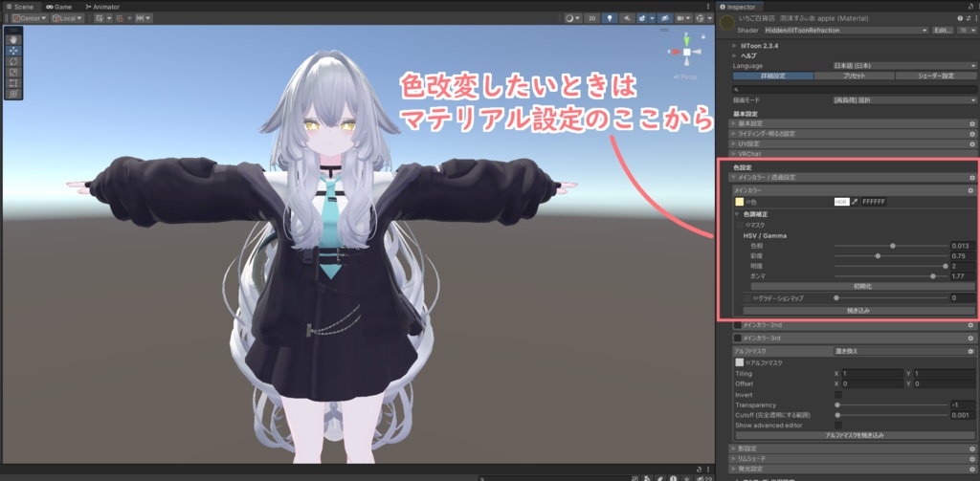Enable the メインカラー3rd checkbox

738,338
